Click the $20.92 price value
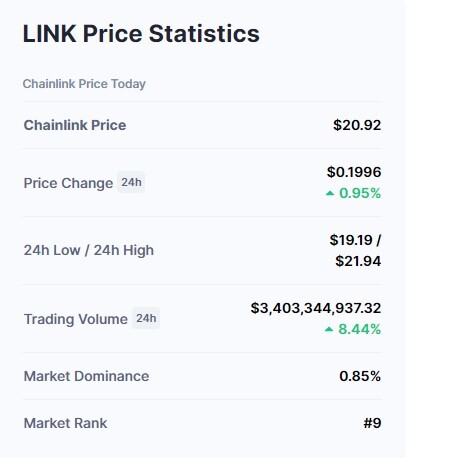449x458 pixels. click(357, 125)
